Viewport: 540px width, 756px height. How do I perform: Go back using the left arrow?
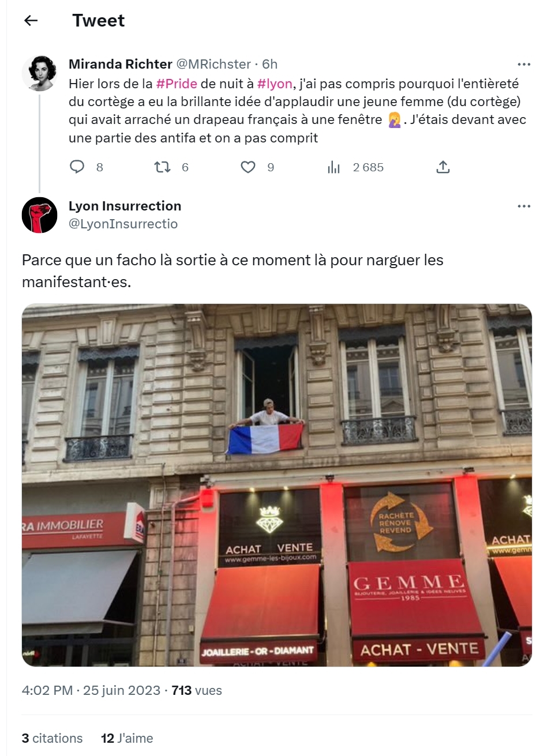[31, 21]
